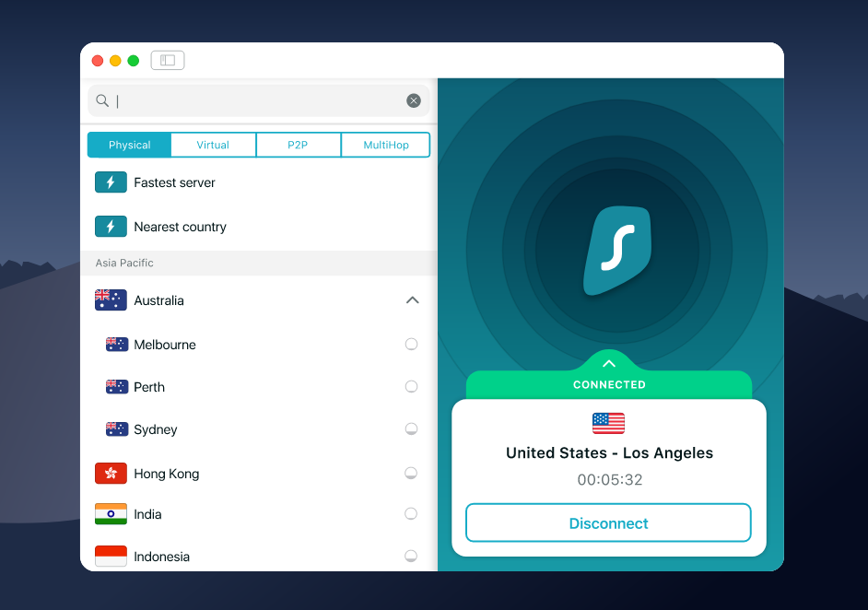Select the Hong Kong flag icon
Image resolution: width=868 pixels, height=610 pixels.
pos(111,474)
